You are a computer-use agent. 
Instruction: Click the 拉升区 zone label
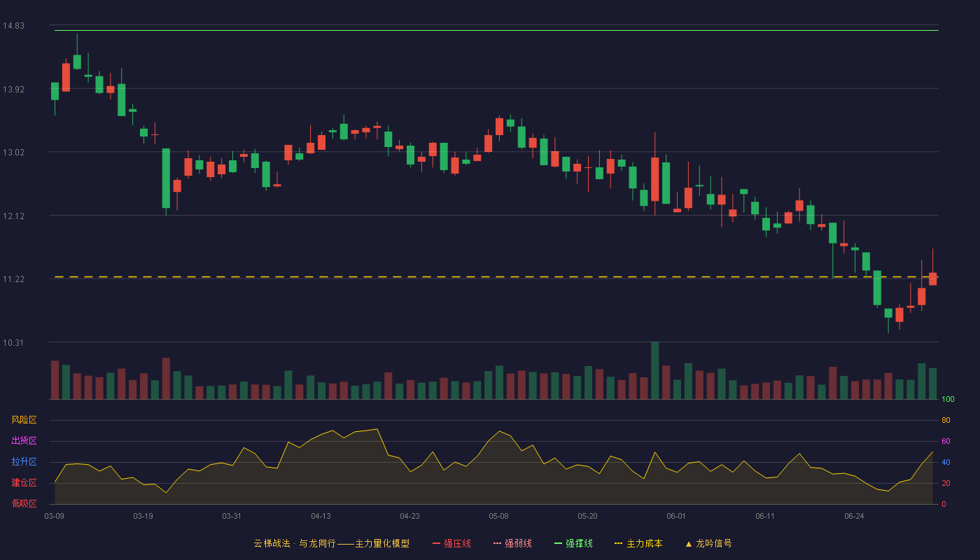(x=24, y=462)
